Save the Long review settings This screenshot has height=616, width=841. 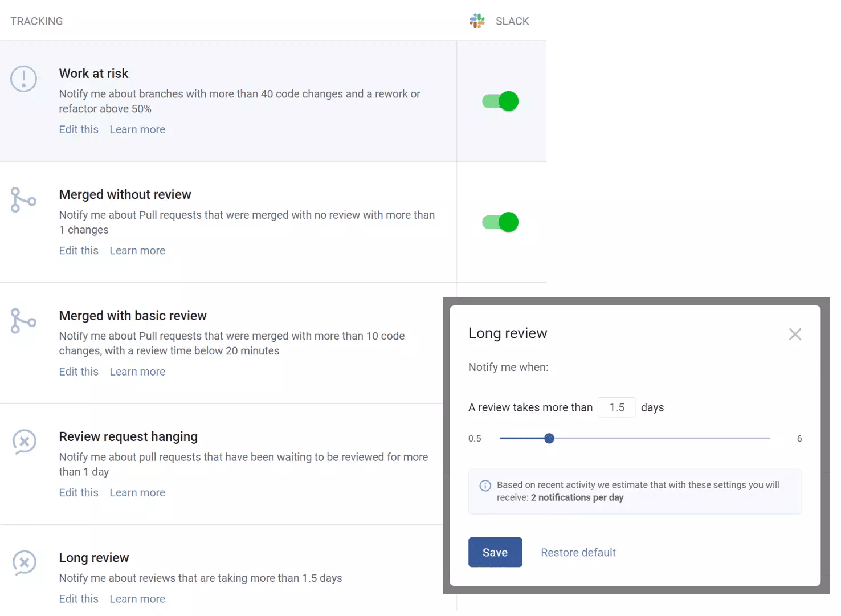coord(495,552)
